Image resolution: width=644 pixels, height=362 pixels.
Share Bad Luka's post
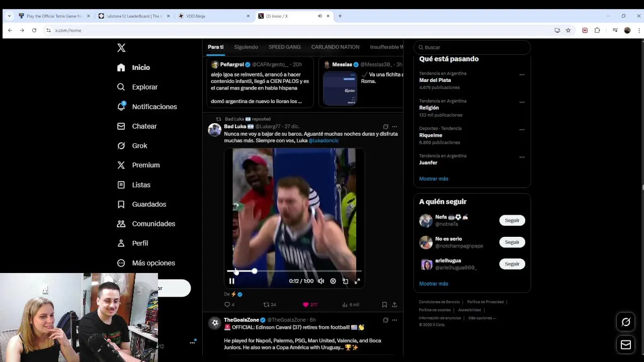click(394, 305)
